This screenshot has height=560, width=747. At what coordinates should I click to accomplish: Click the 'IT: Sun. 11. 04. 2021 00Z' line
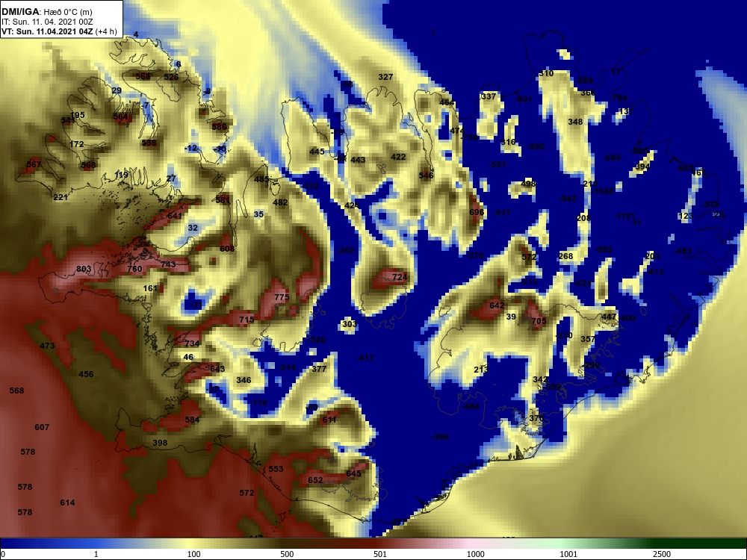coord(46,22)
